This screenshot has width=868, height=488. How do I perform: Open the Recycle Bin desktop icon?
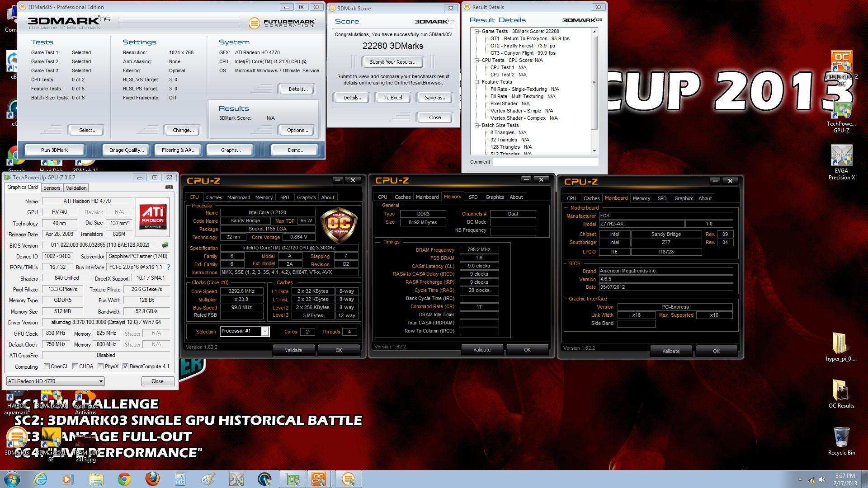[841, 441]
